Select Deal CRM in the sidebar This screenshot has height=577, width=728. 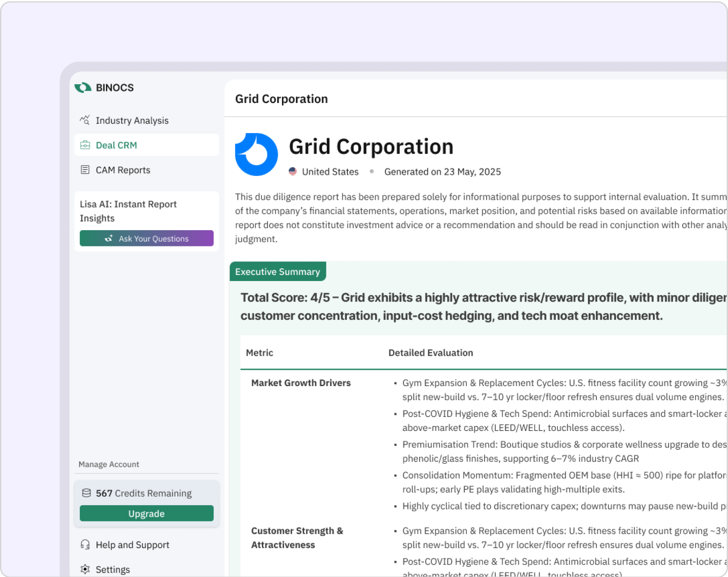pyautogui.click(x=147, y=145)
